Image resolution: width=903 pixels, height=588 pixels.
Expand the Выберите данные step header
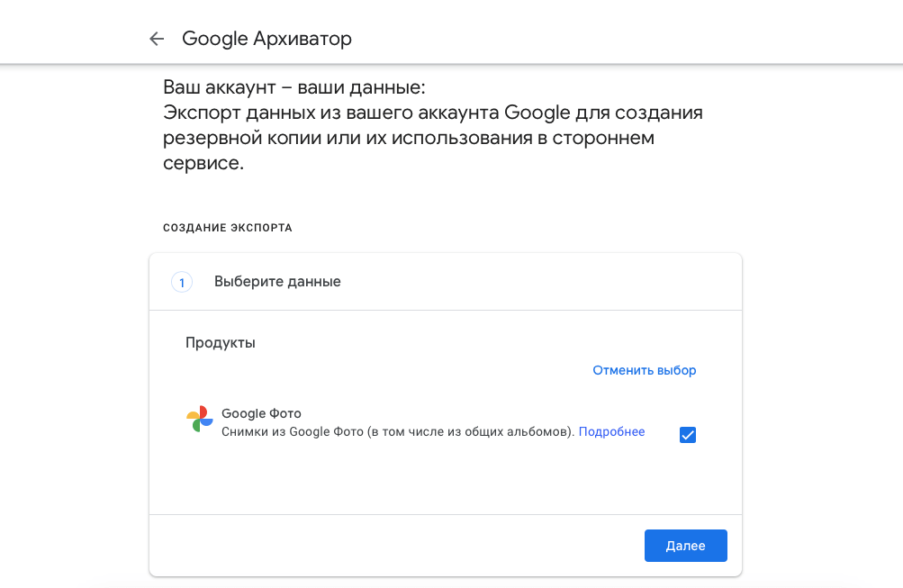pyautogui.click(x=277, y=282)
